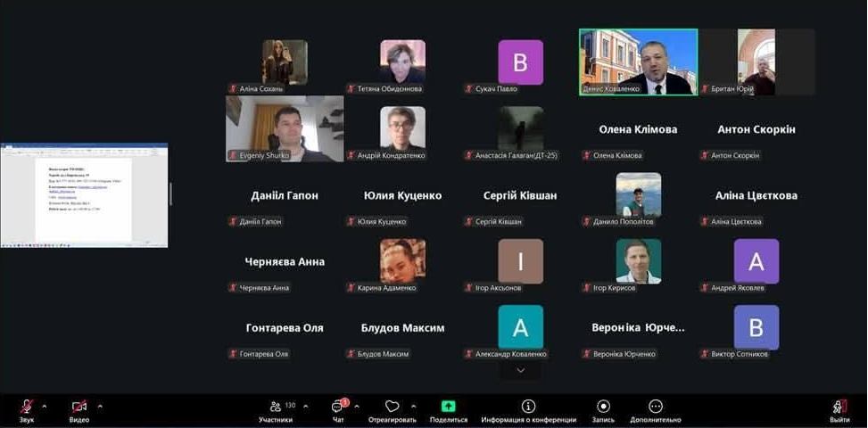Click the Отреагировать reactions heart icon

coord(392,407)
